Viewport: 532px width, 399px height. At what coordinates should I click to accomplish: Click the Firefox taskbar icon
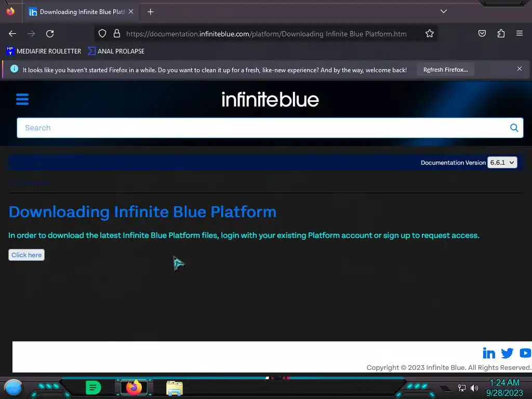134,388
